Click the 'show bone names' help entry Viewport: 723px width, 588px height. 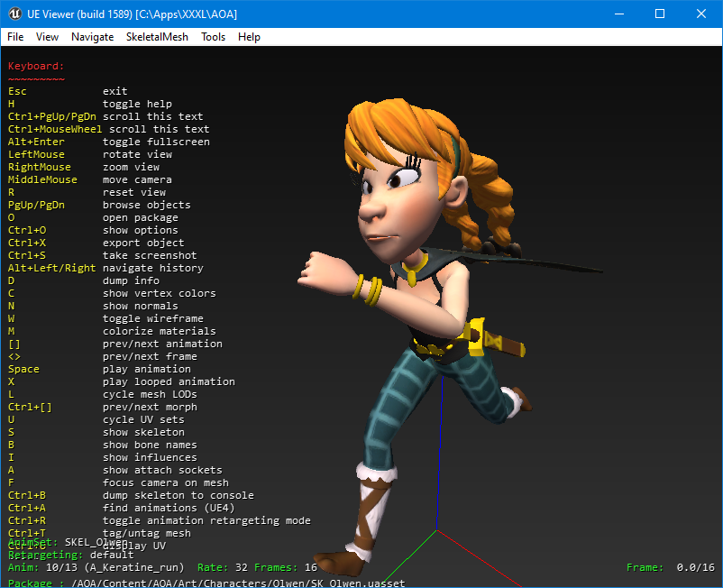pos(150,445)
